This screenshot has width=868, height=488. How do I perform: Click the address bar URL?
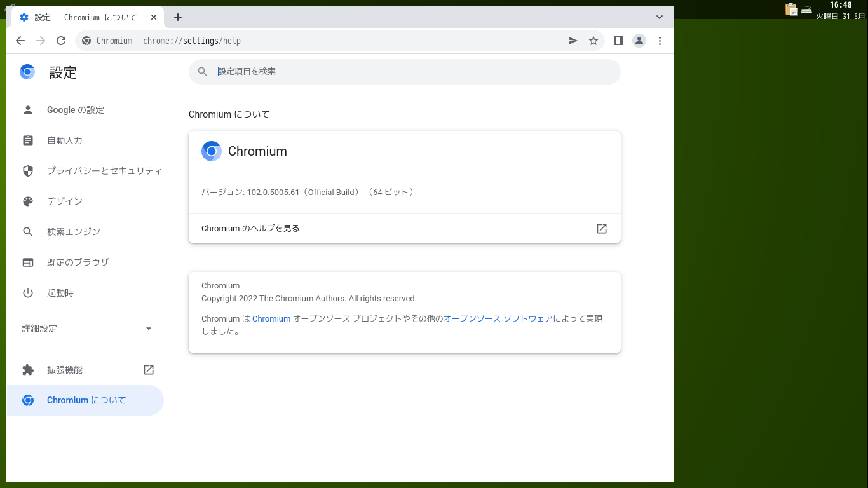(x=192, y=41)
